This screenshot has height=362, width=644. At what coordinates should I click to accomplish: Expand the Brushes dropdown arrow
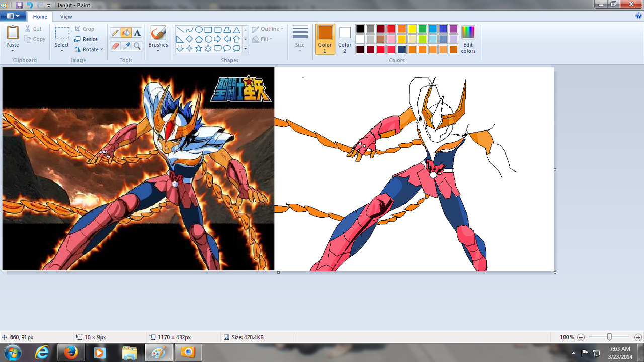click(x=158, y=51)
